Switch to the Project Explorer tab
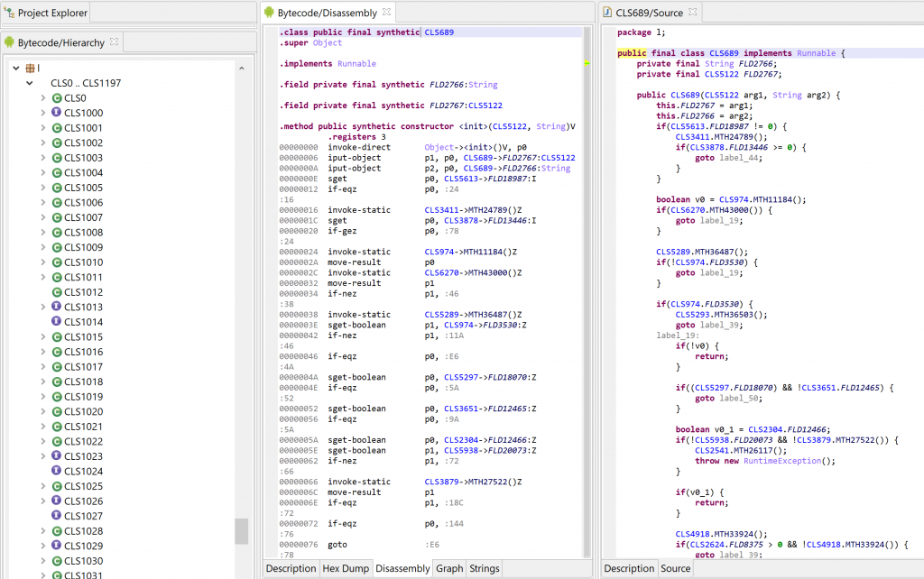 46,13
